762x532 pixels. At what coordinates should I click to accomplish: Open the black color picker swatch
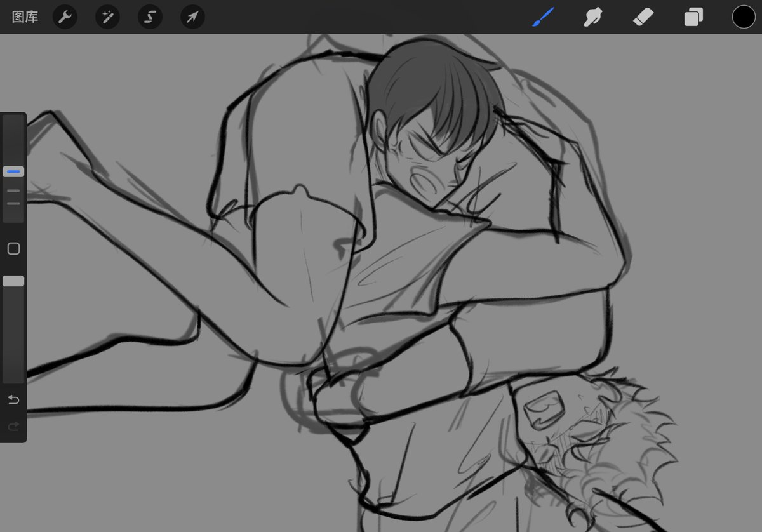(744, 17)
